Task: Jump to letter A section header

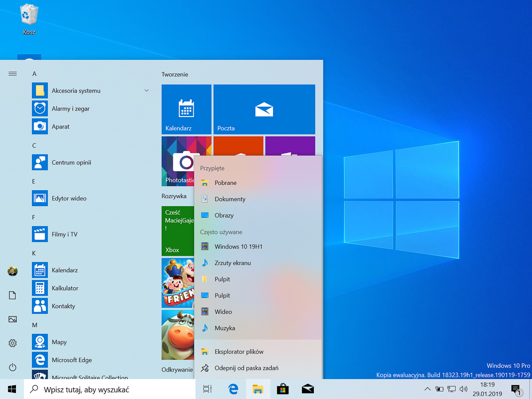Action: 35,74
